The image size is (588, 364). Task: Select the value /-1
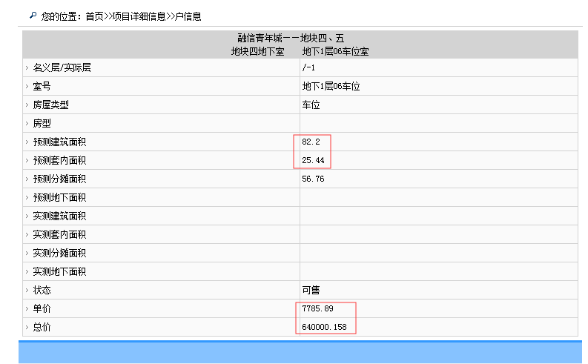click(x=308, y=67)
